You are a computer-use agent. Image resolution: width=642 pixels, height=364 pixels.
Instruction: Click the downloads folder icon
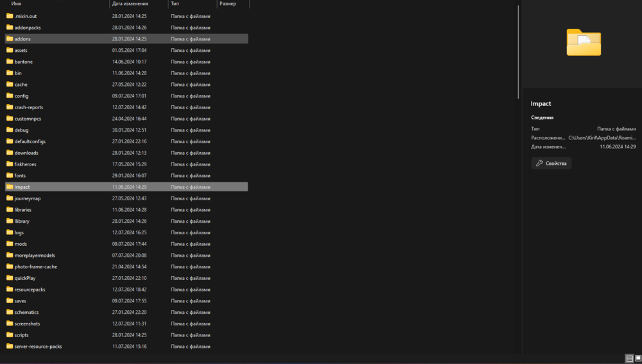tap(10, 153)
